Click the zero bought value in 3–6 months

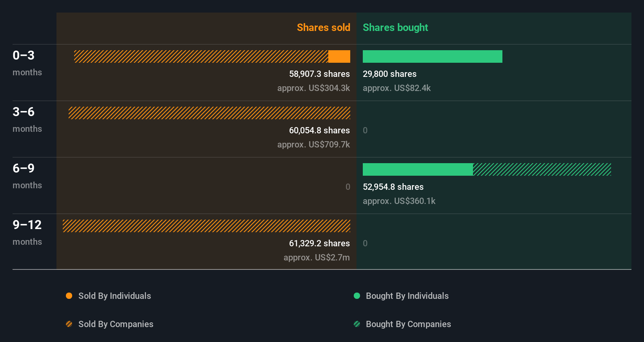(365, 130)
